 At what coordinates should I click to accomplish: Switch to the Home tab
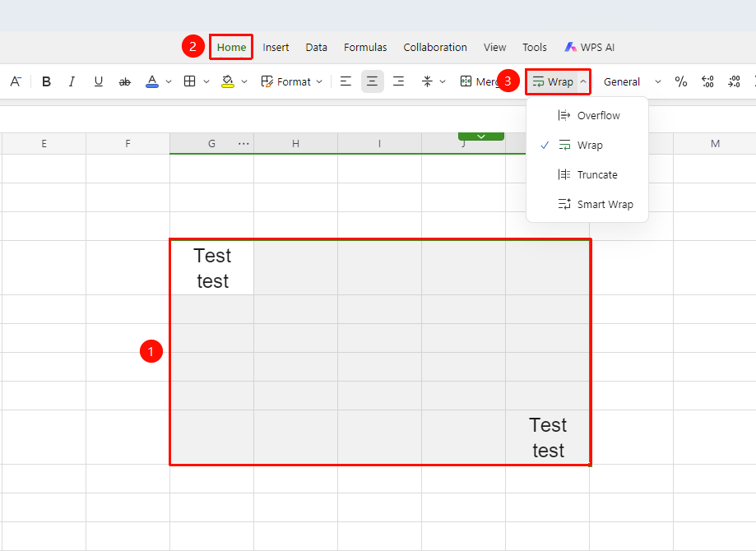(231, 47)
